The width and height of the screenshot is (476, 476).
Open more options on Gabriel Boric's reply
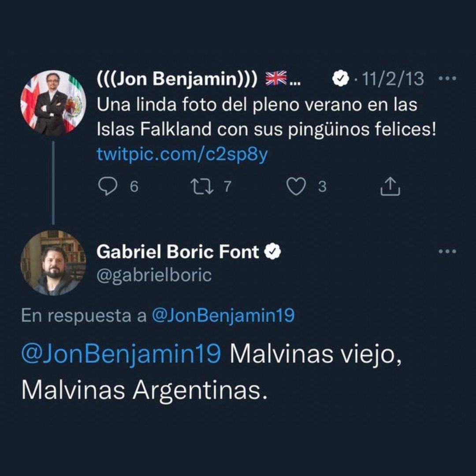[448, 252]
